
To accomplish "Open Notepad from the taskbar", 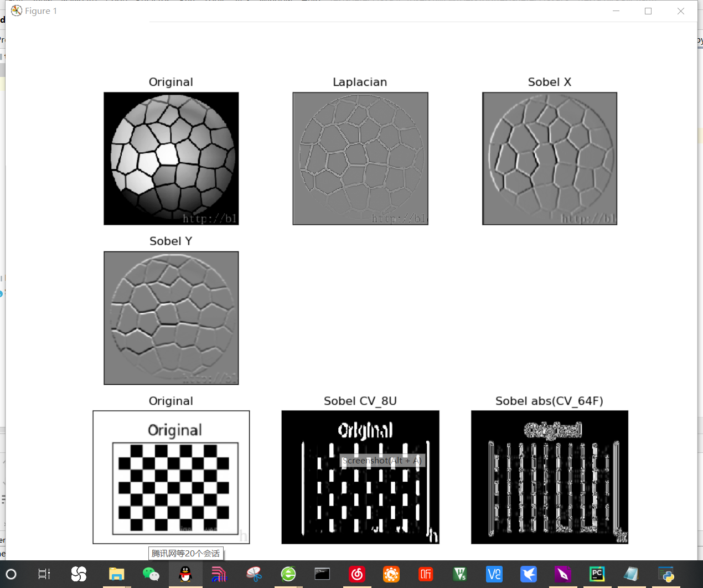I will click(x=631, y=574).
